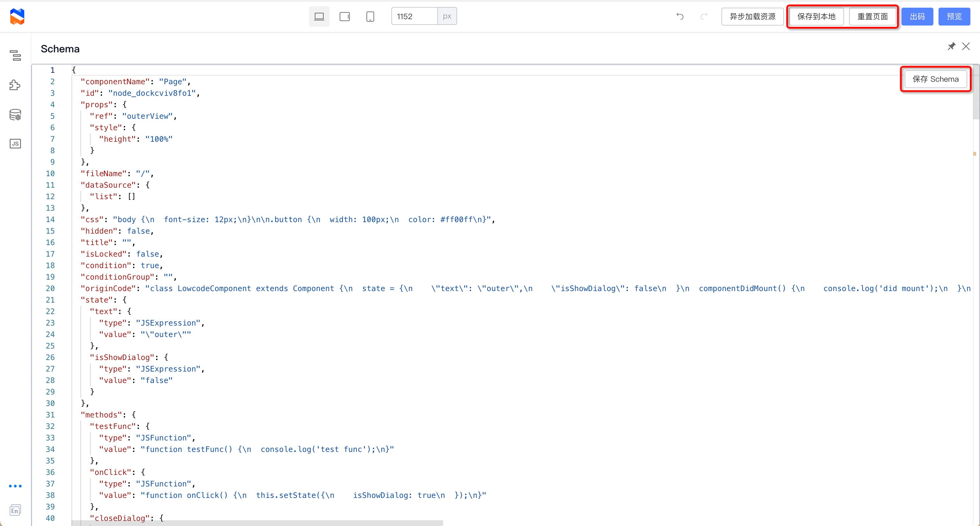Open the data source database icon
The height and width of the screenshot is (526, 980).
(15, 115)
